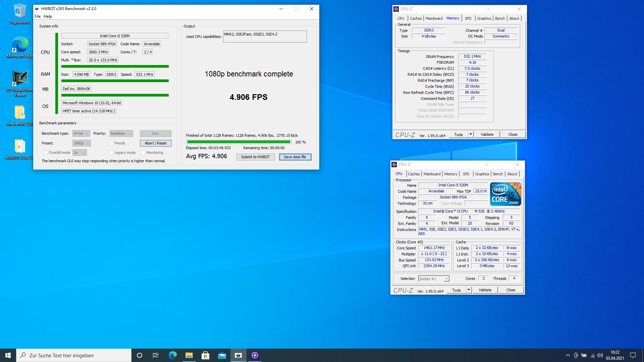Open About tab in upper CPU-Z

tap(514, 18)
